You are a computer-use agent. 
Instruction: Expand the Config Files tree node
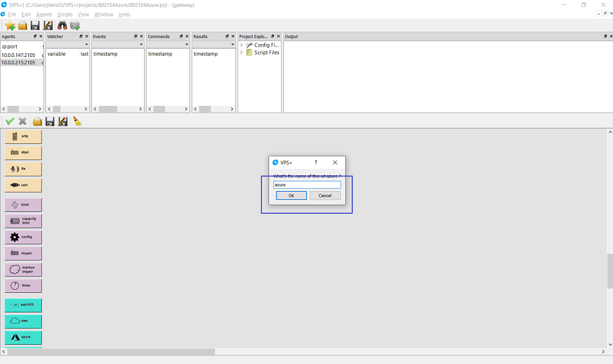(242, 45)
